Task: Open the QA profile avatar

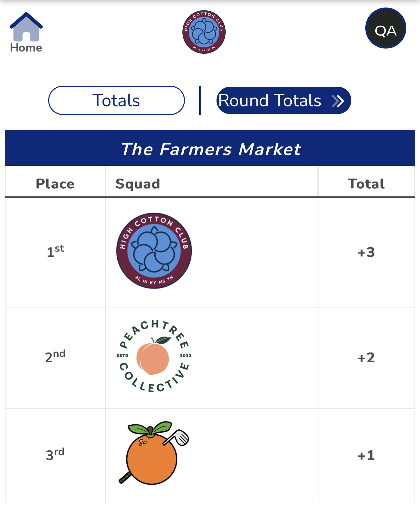Action: (x=385, y=28)
